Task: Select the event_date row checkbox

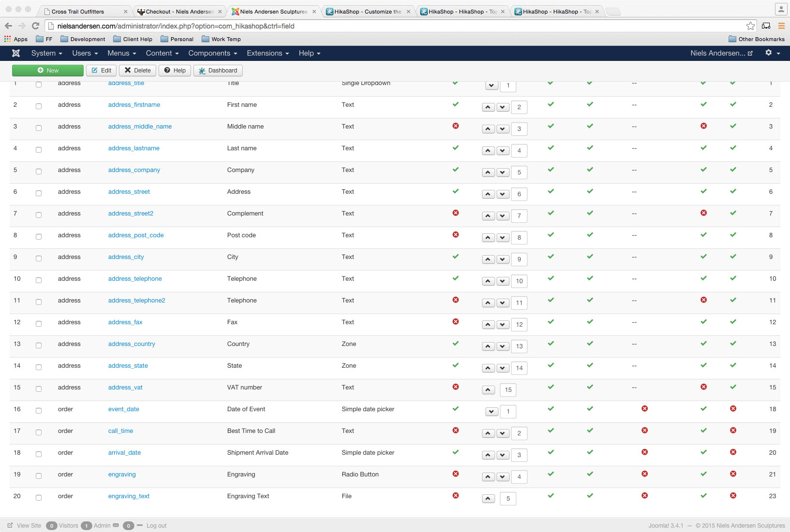Action: (x=39, y=411)
